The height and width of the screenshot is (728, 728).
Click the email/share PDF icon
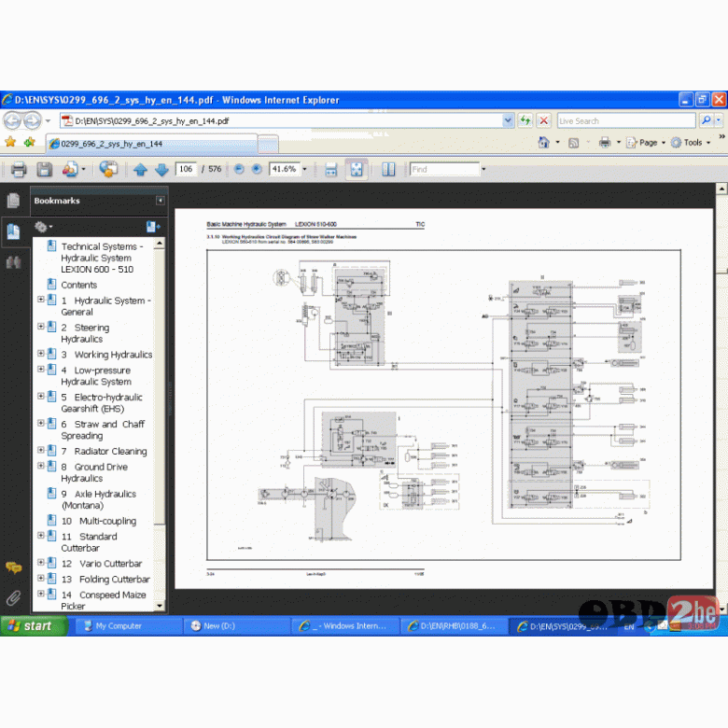(x=70, y=169)
